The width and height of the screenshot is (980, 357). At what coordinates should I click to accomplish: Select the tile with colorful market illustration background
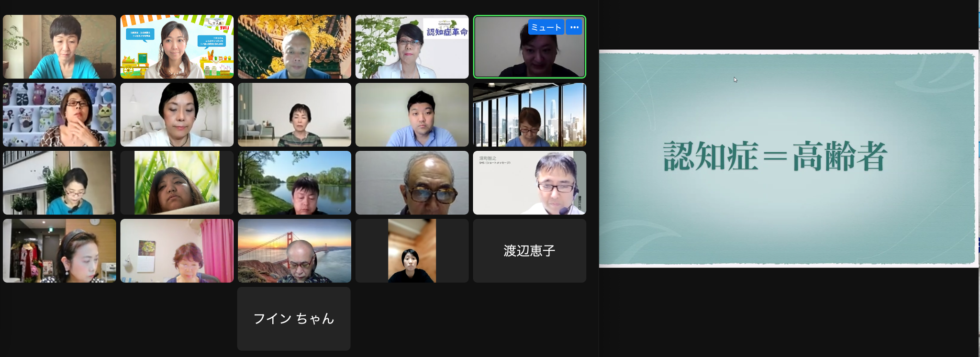(177, 47)
